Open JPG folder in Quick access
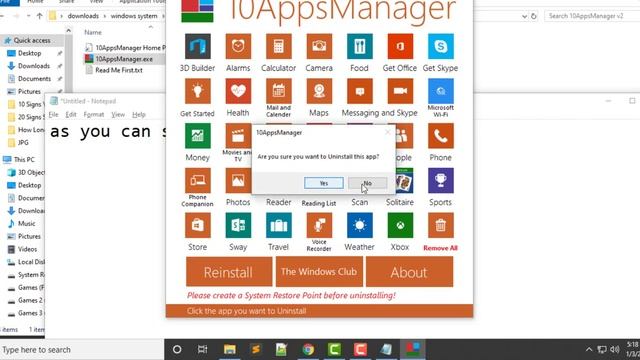Viewport: 640px width, 360px height. pyautogui.click(x=23, y=142)
